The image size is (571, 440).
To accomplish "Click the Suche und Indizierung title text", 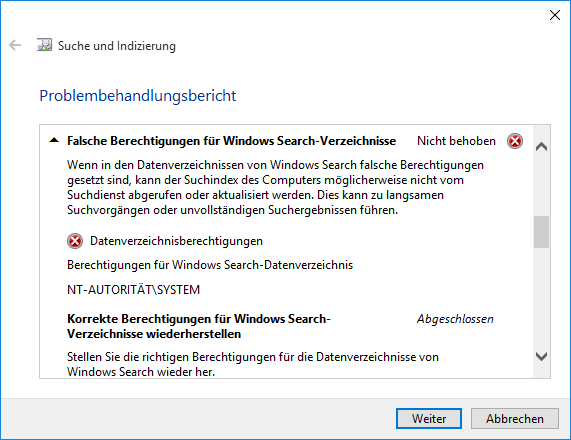I will click(x=117, y=46).
